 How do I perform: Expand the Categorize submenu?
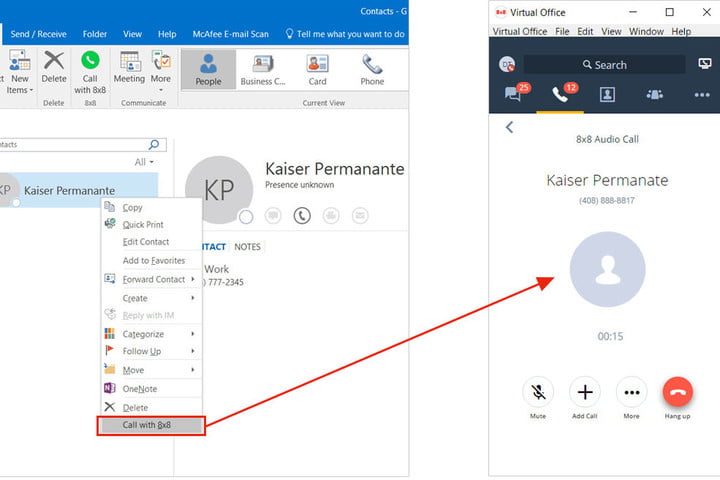143,334
